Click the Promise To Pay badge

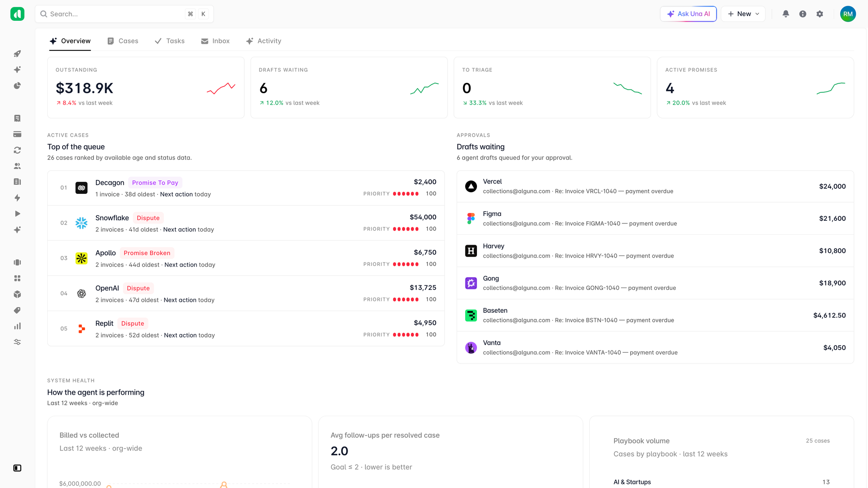pyautogui.click(x=155, y=183)
